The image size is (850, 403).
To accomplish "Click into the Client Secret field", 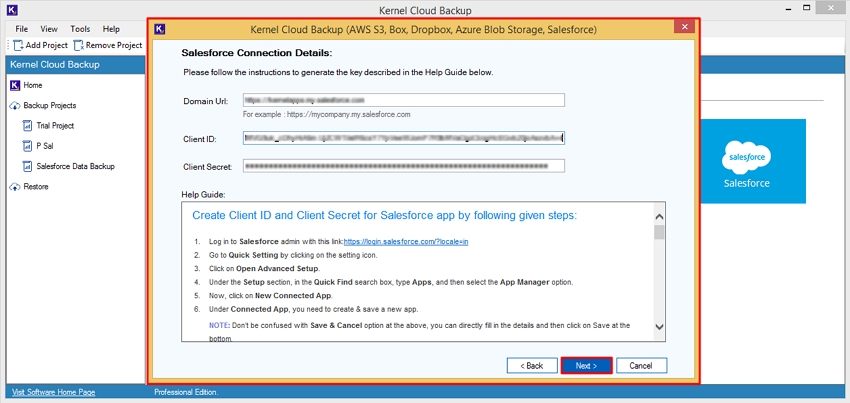I will tap(404, 166).
